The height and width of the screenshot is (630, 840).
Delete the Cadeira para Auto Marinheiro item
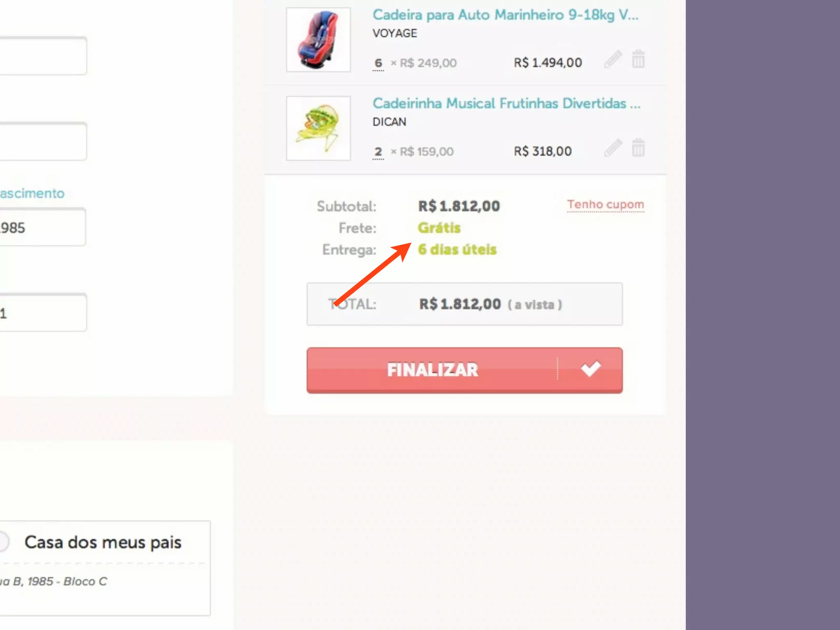click(x=638, y=59)
